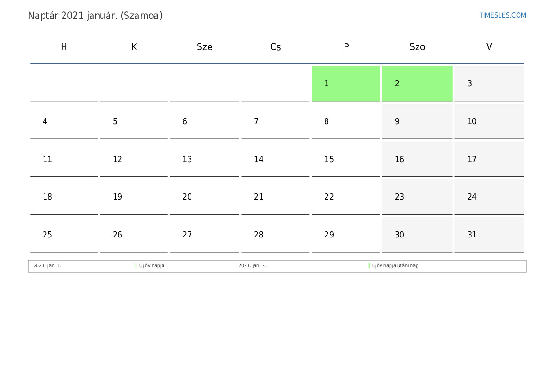Select January 7 in the calendar

pos(275,121)
